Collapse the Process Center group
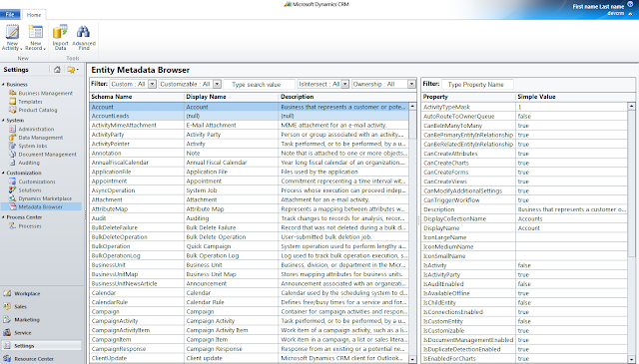Screen dimensions: 639x364 [3, 217]
